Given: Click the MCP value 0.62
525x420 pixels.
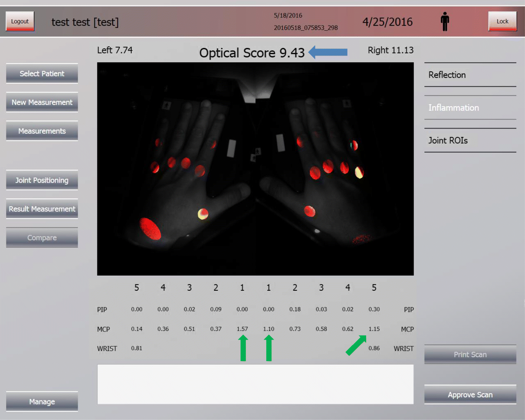Looking at the screenshot, I should click(x=348, y=329).
